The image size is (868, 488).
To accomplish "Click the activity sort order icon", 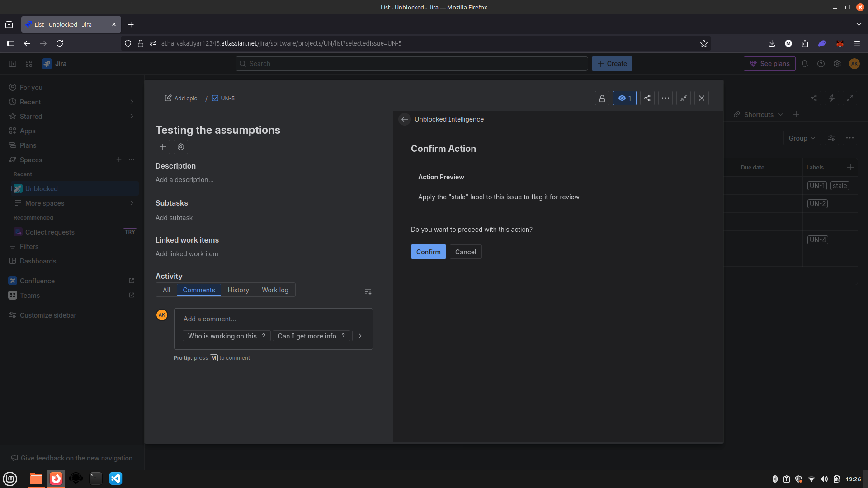I will click(x=368, y=291).
